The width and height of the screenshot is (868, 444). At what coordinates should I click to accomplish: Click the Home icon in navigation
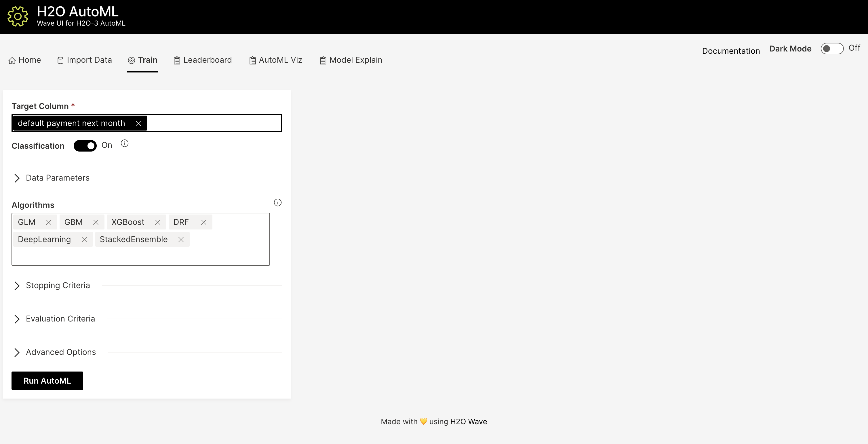click(x=12, y=60)
